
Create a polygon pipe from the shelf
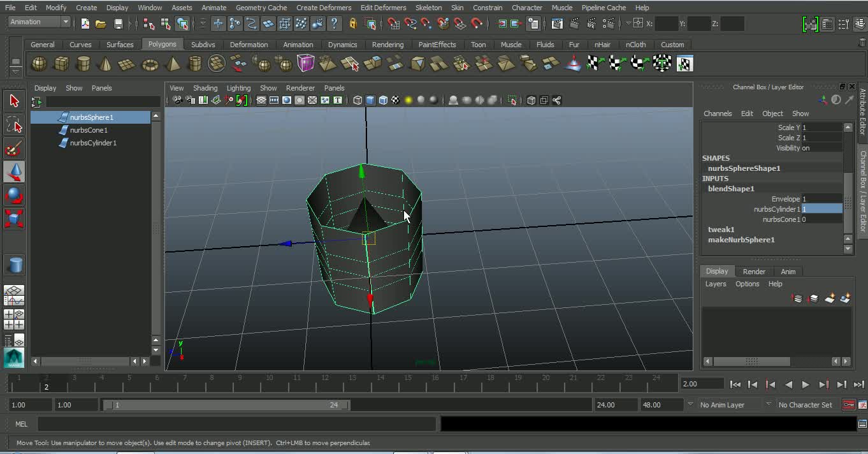pos(194,64)
